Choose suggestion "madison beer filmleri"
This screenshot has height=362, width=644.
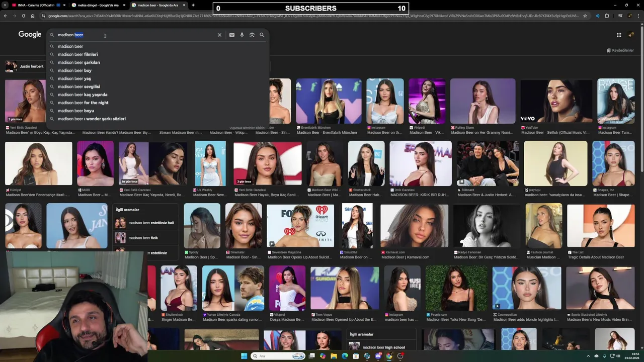158,54
